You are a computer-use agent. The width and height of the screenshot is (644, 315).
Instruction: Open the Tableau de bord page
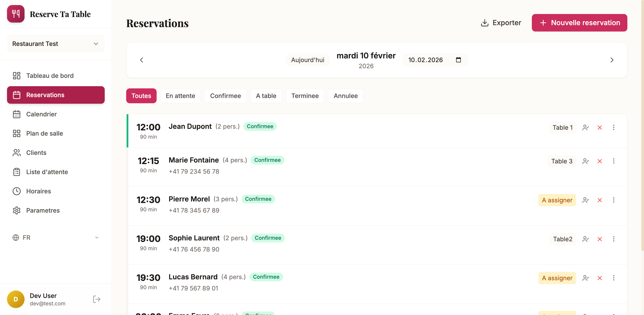[56, 76]
